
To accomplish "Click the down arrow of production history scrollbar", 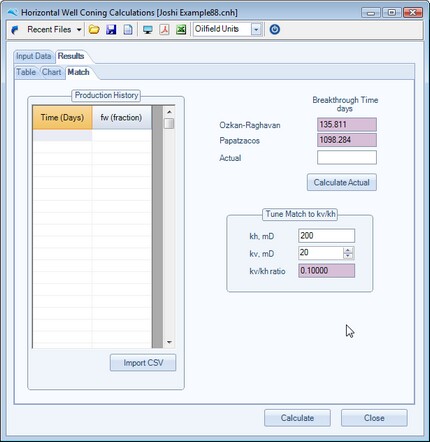I will (x=169, y=342).
